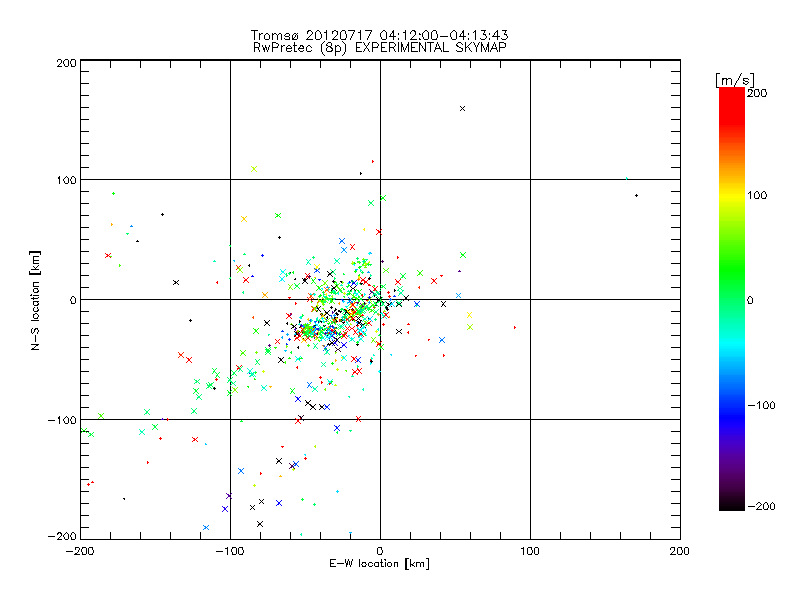
Task: Click the colorbar tick label '0'
Action: coord(750,301)
